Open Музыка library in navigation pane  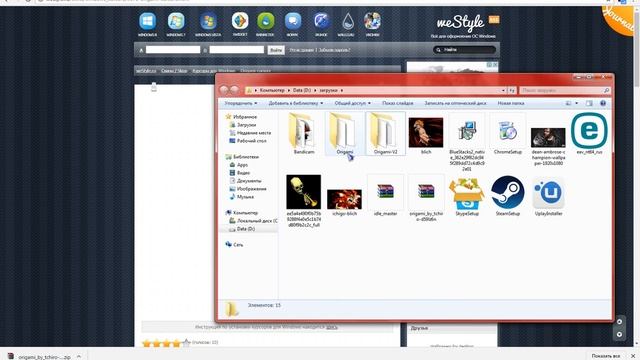coord(245,197)
